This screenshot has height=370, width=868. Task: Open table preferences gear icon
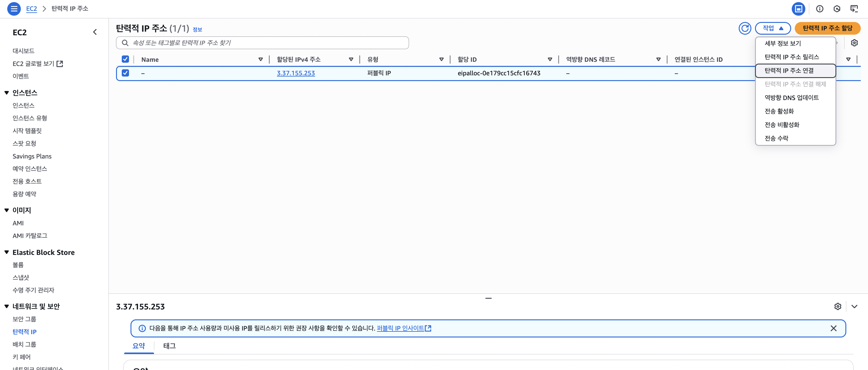[x=854, y=43]
